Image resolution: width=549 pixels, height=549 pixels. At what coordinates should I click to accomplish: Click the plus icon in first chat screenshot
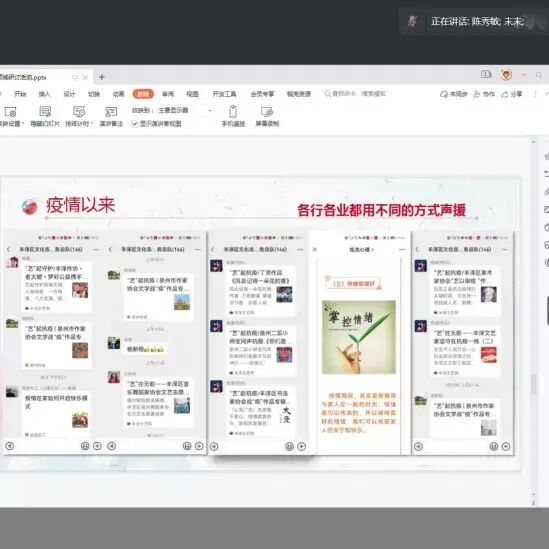[x=97, y=446]
